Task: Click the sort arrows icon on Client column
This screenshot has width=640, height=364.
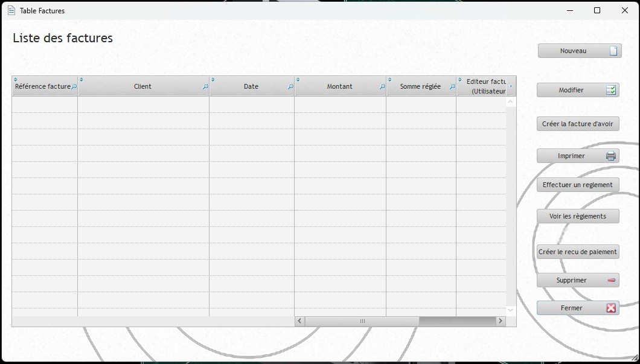Action: pyautogui.click(x=82, y=80)
